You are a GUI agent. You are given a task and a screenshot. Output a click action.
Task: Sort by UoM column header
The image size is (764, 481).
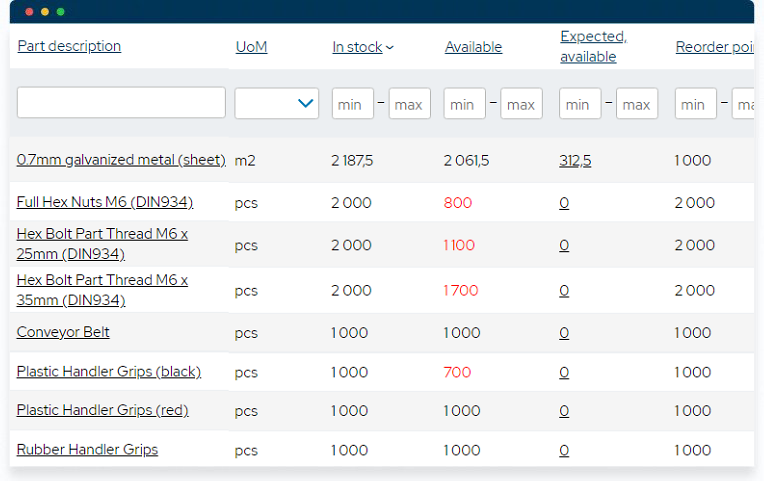(x=251, y=47)
